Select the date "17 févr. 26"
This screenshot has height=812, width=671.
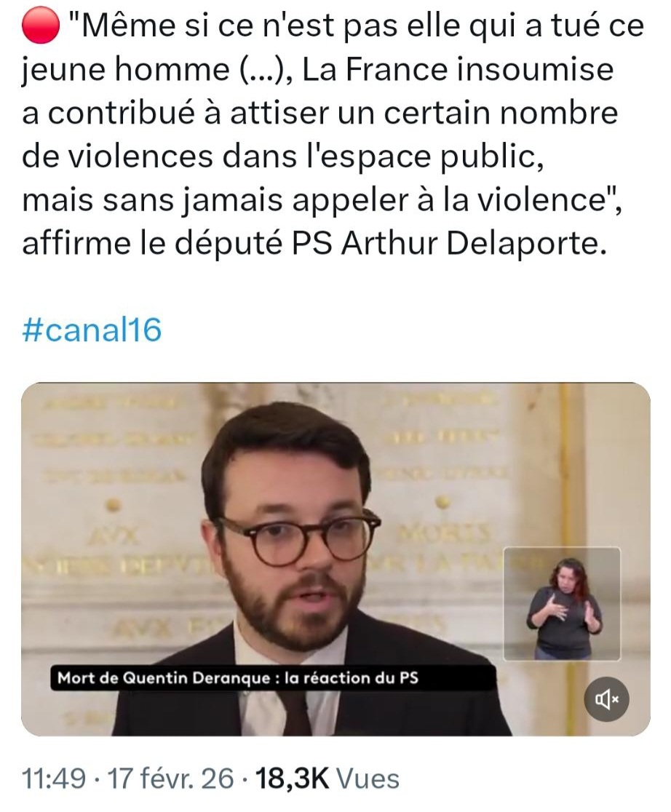[170, 779]
